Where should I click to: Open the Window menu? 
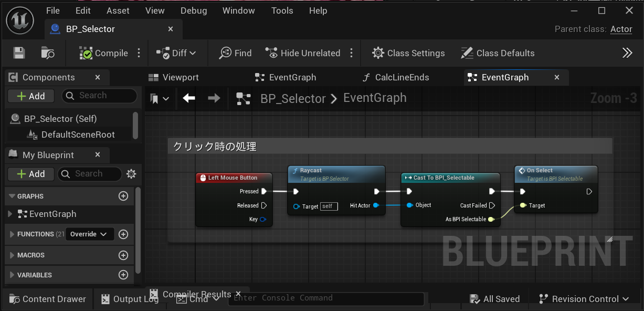(x=239, y=11)
